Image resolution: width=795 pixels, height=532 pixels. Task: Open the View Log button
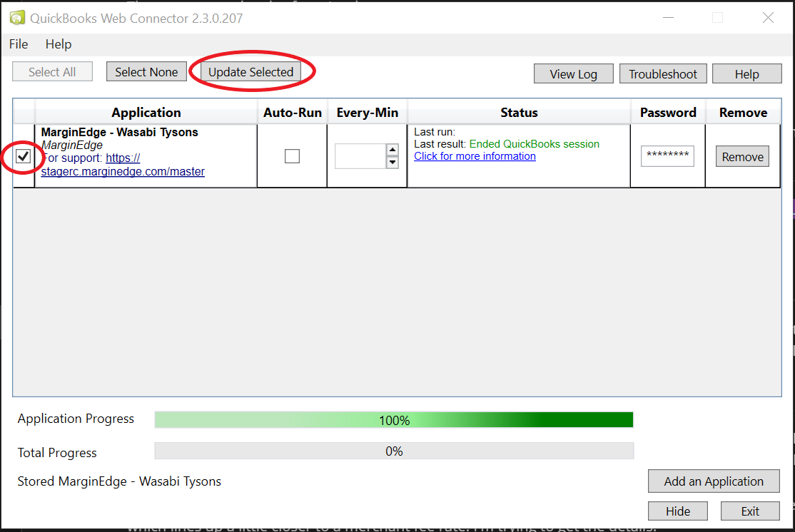tap(573, 74)
